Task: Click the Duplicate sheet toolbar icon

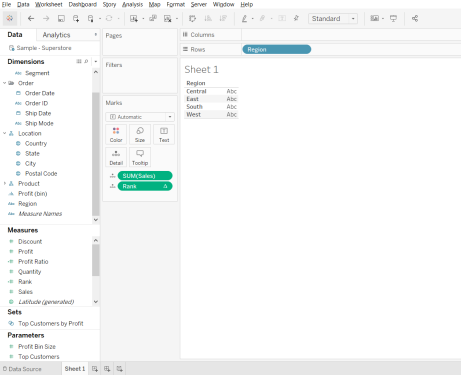Action: pos(153,18)
